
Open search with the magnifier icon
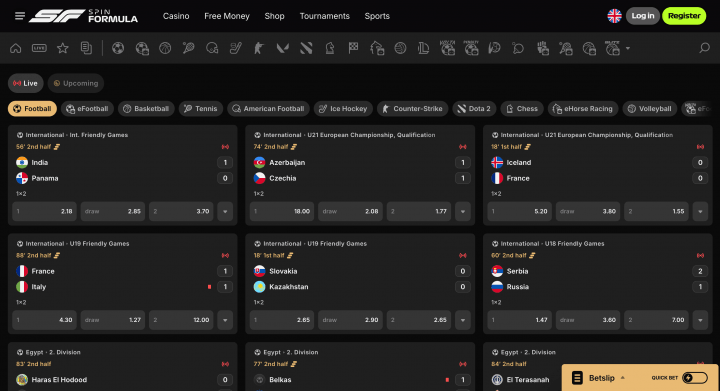pyautogui.click(x=704, y=48)
